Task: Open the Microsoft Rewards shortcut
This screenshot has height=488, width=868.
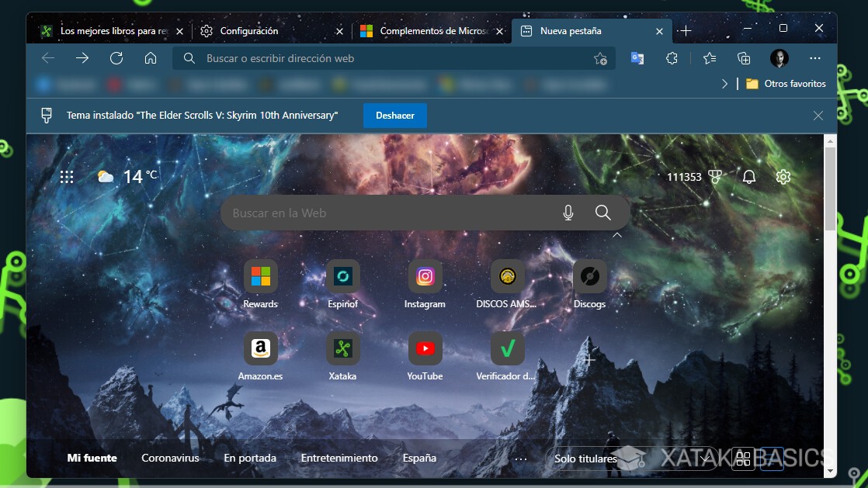Action: [x=260, y=275]
